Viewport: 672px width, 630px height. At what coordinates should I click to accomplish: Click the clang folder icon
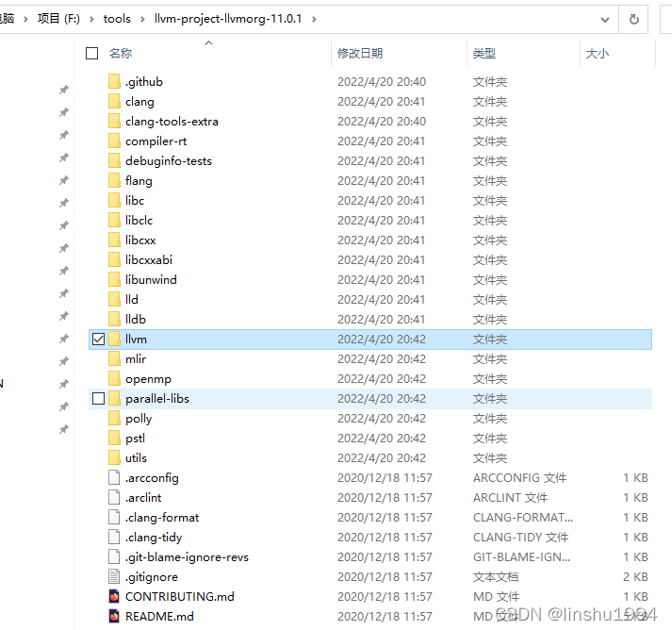114,101
